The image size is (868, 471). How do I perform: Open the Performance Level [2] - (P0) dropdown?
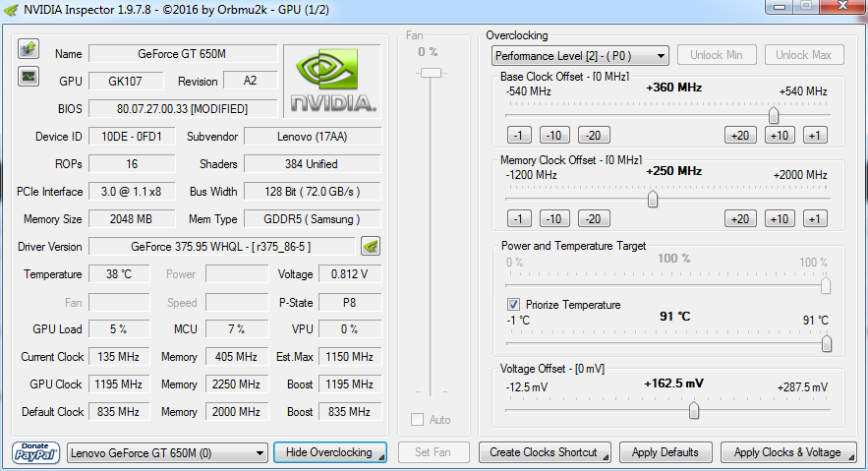580,55
